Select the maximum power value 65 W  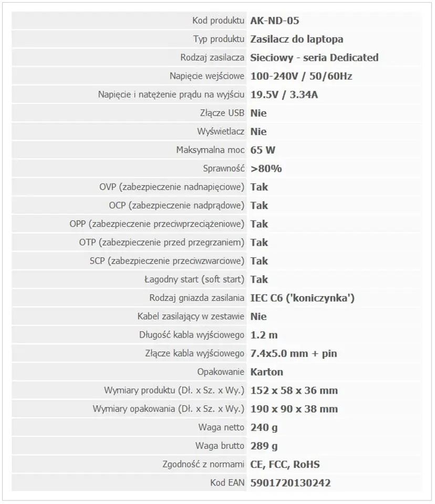click(263, 150)
